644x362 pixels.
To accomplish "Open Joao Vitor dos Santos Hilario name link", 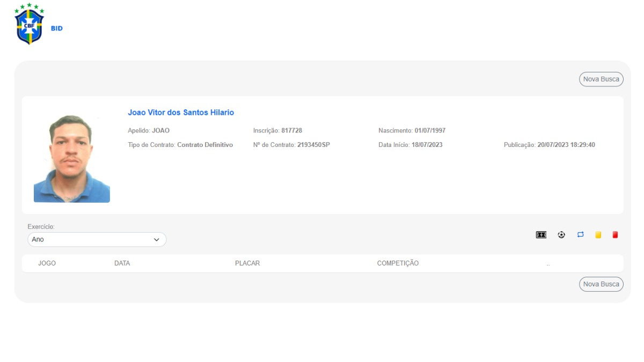I will click(181, 113).
